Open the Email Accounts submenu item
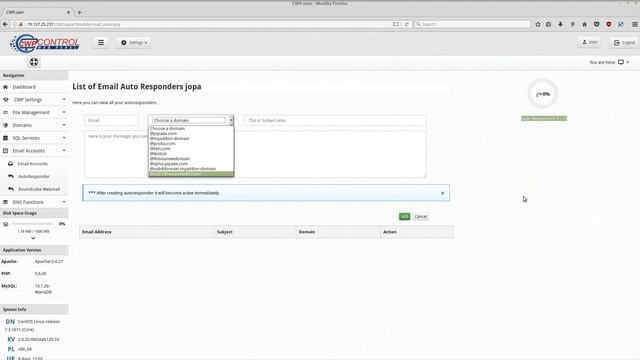 (33, 164)
